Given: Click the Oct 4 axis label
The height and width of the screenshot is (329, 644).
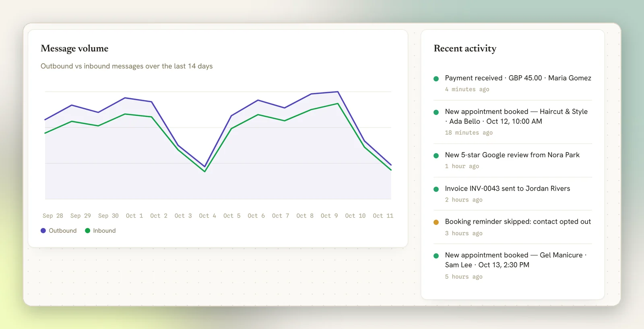Looking at the screenshot, I should (207, 216).
